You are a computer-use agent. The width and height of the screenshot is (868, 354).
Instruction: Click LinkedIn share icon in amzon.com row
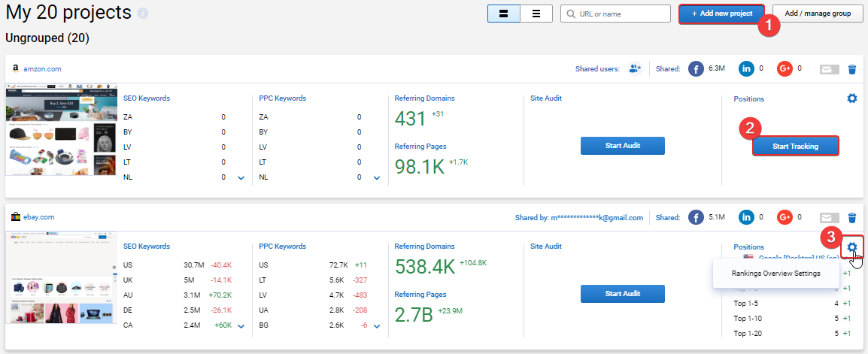[746, 68]
